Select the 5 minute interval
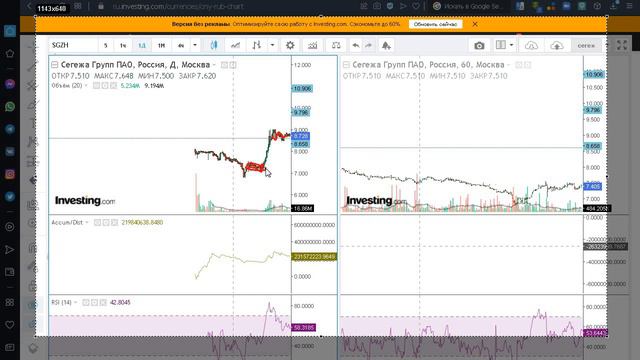Viewport: 640px width, 360px height. coord(105,45)
